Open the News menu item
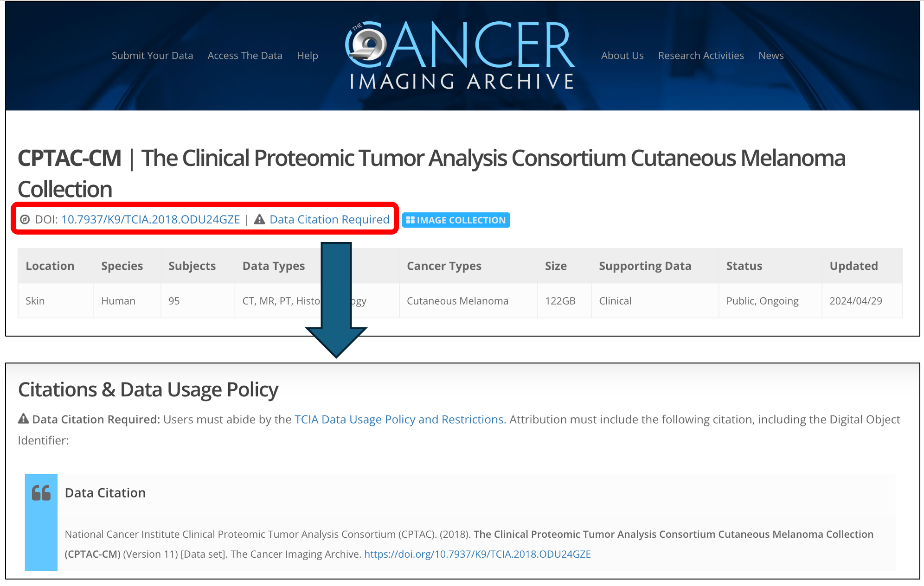Viewport: 924px width, 586px height. coord(771,56)
